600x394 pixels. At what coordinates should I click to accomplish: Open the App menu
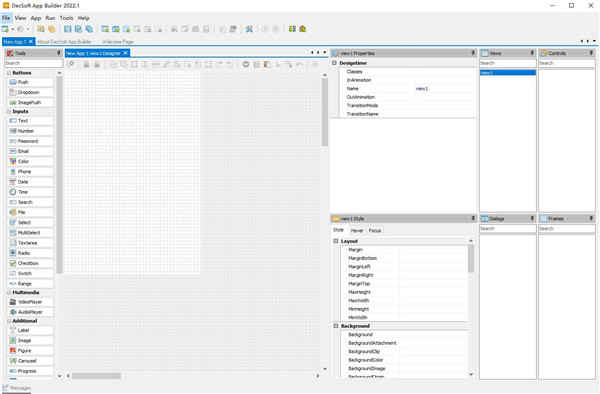[x=36, y=18]
